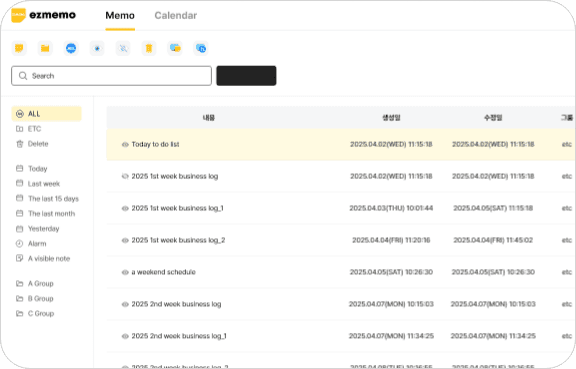Click calendar icon next to Yesterday
The image size is (576, 369).
click(19, 229)
